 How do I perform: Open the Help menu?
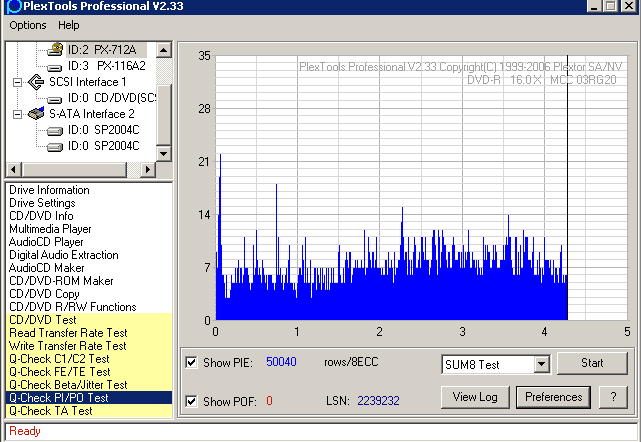[x=69, y=25]
